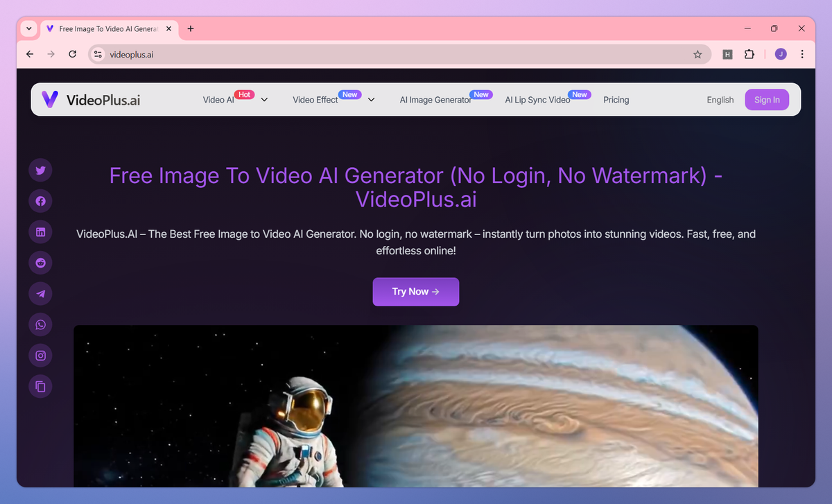Click the page heading Free Image To Video

pyautogui.click(x=416, y=187)
